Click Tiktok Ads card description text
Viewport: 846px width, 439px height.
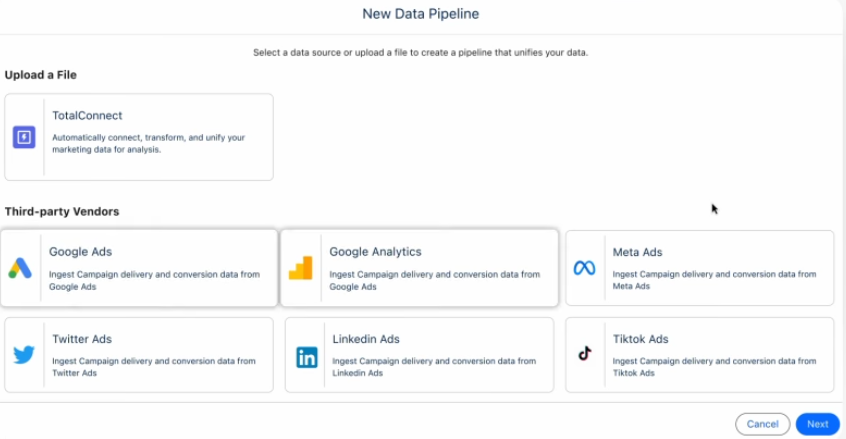(x=714, y=367)
